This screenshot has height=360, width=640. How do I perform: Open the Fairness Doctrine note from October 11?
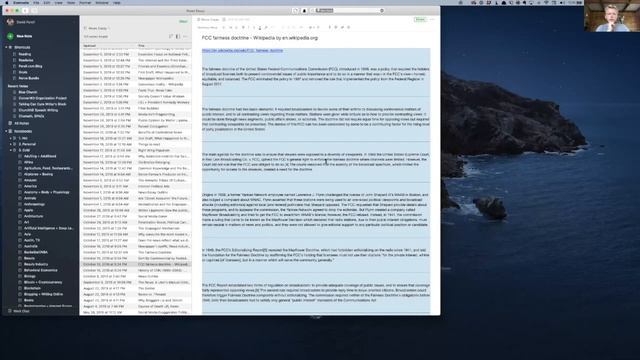(136, 252)
